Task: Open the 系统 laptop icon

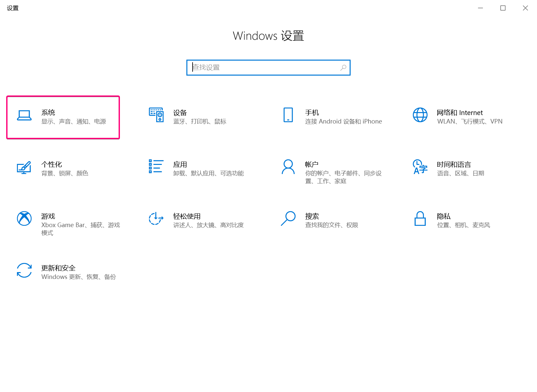Action: (x=24, y=115)
